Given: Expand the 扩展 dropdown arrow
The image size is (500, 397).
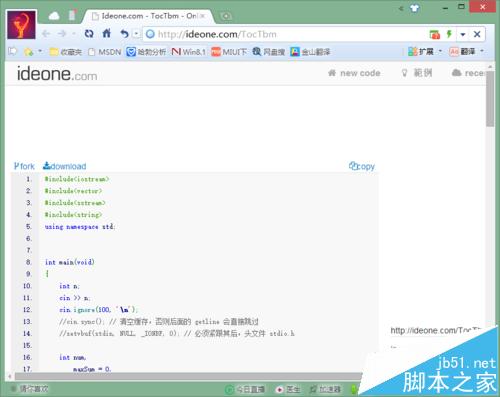Looking at the screenshot, I should (440, 51).
